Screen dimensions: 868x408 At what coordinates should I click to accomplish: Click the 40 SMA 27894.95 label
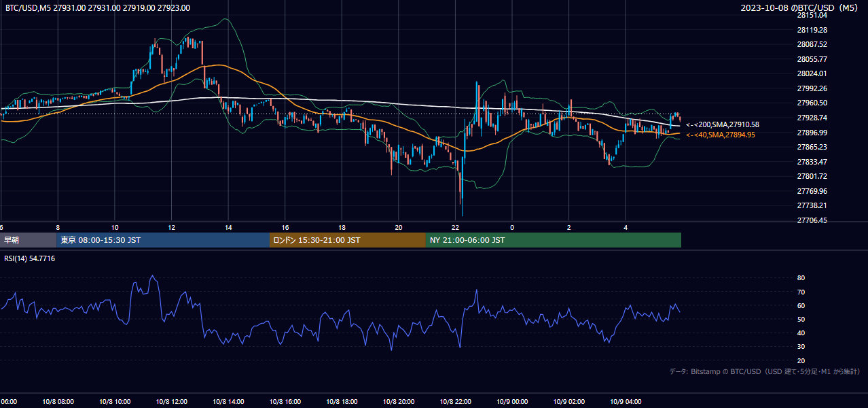pos(721,135)
